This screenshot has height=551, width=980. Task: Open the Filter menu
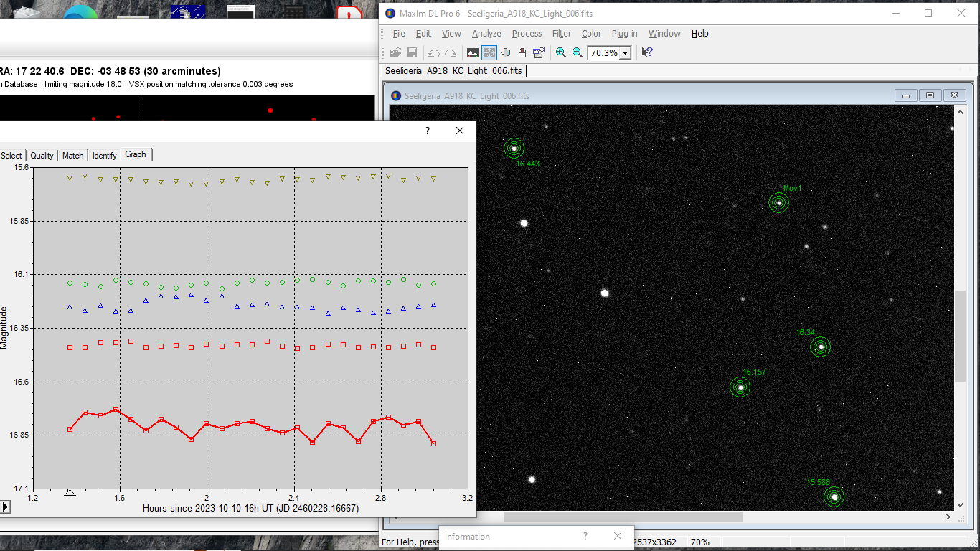coord(562,34)
